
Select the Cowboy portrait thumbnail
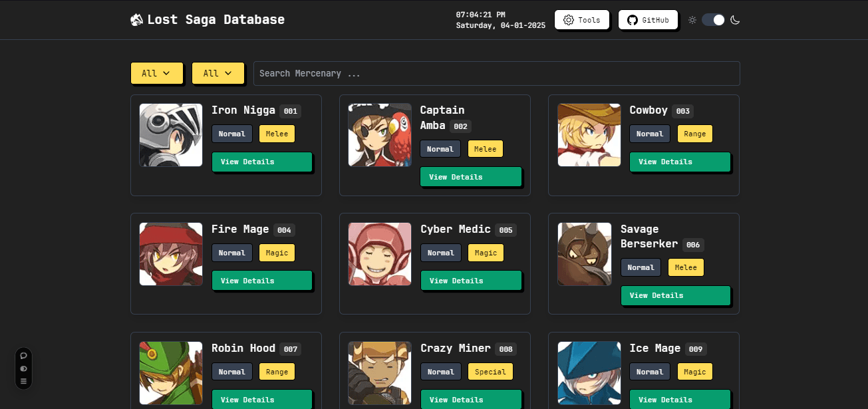(x=589, y=135)
